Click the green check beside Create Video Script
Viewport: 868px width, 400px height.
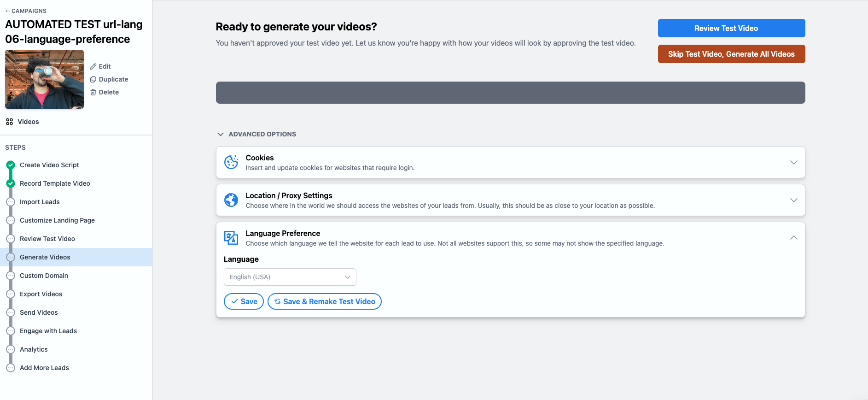point(11,165)
